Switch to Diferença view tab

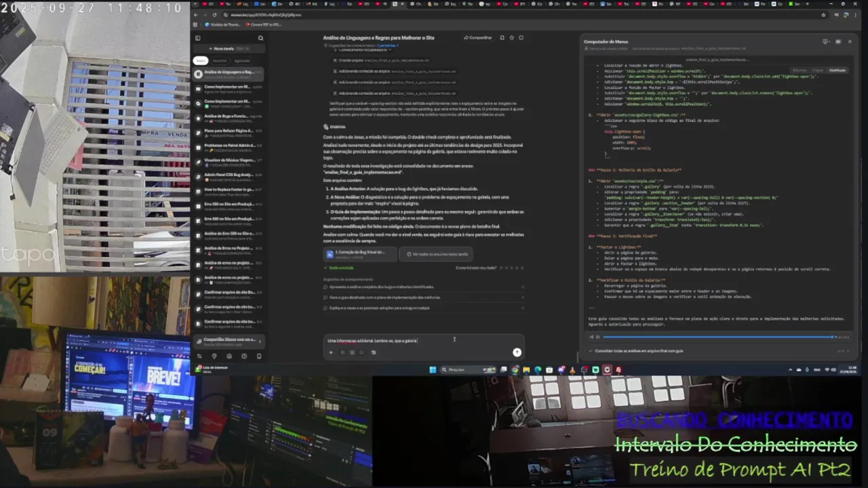click(800, 70)
